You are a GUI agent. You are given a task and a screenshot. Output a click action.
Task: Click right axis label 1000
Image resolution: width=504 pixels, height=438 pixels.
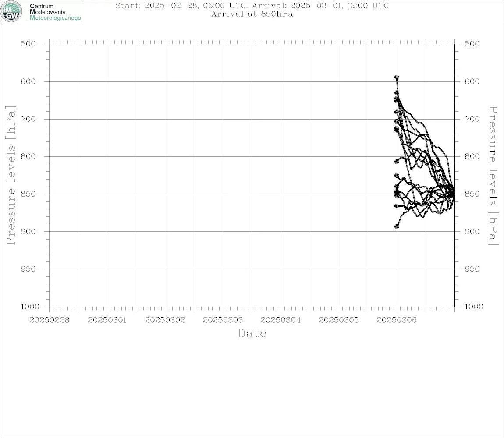click(474, 307)
